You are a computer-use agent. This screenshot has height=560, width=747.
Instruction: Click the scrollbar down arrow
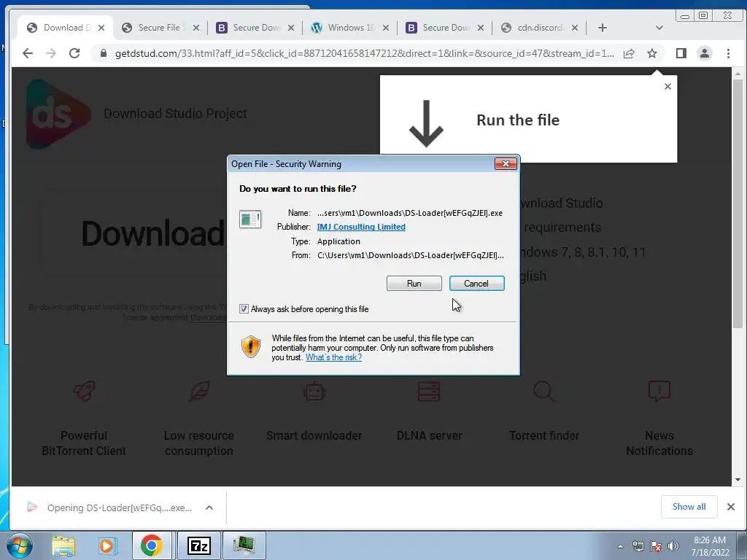tap(738, 480)
